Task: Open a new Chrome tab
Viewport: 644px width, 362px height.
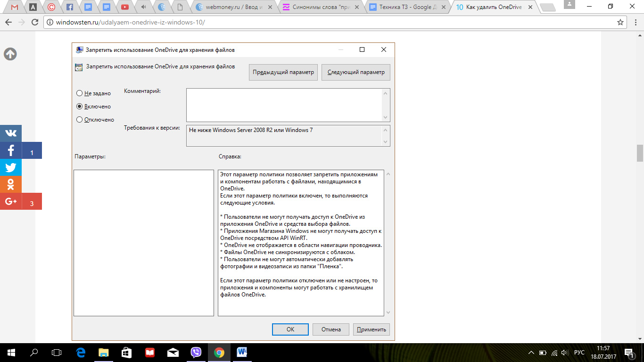Action: (547, 7)
